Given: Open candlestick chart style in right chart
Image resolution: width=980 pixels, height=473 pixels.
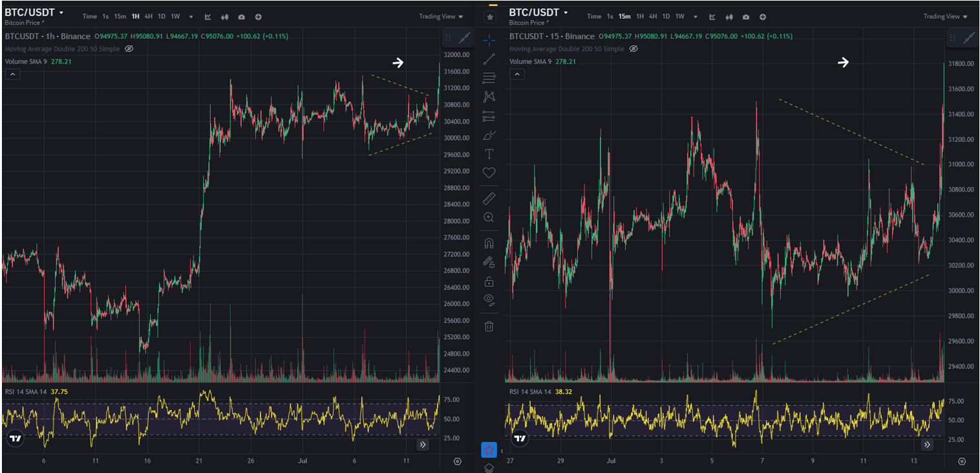Looking at the screenshot, I should coord(729,16).
